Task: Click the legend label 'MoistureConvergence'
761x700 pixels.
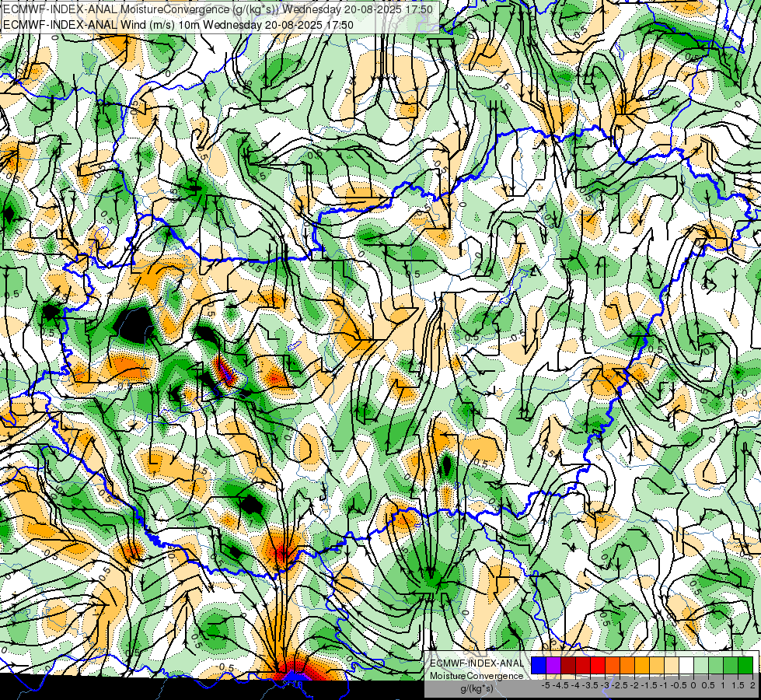Action: coord(476,676)
